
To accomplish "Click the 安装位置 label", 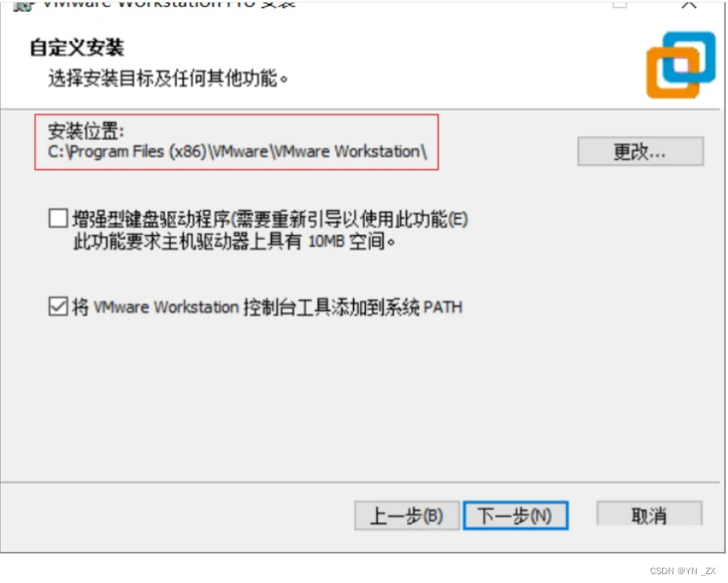I will click(86, 131).
